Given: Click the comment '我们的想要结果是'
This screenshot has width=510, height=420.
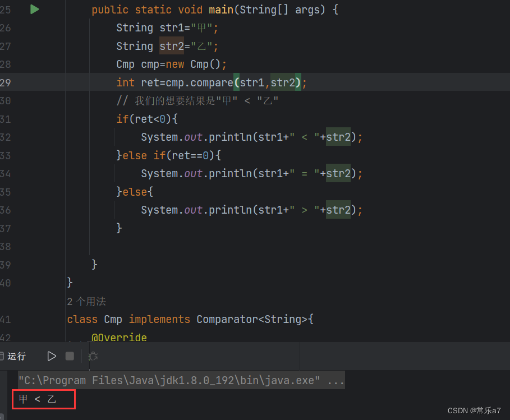Looking at the screenshot, I should click(197, 101).
